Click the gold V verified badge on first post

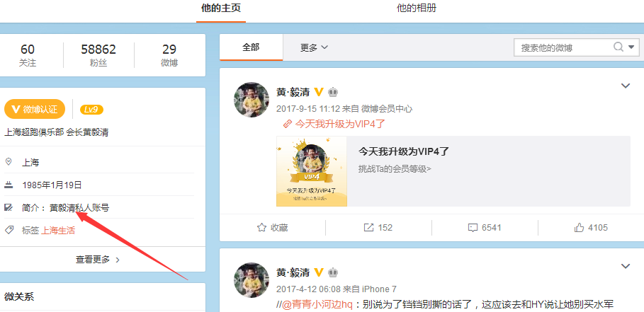(319, 92)
